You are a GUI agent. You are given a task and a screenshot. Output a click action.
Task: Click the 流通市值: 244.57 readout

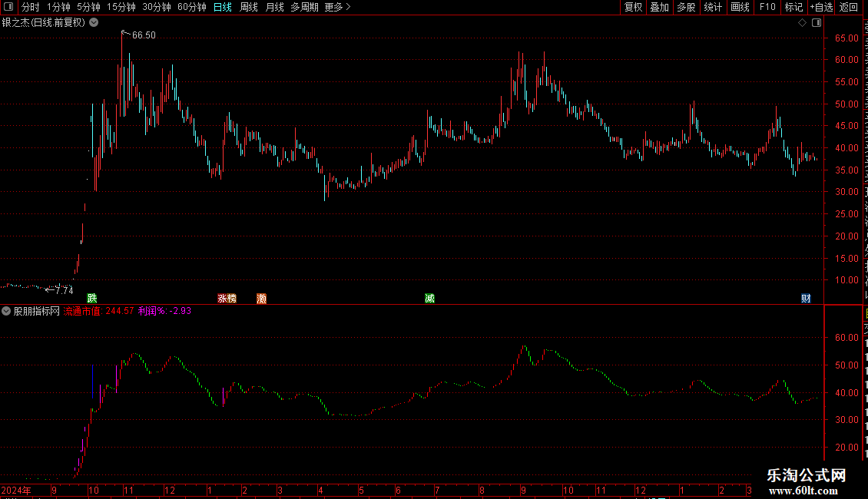pyautogui.click(x=98, y=311)
